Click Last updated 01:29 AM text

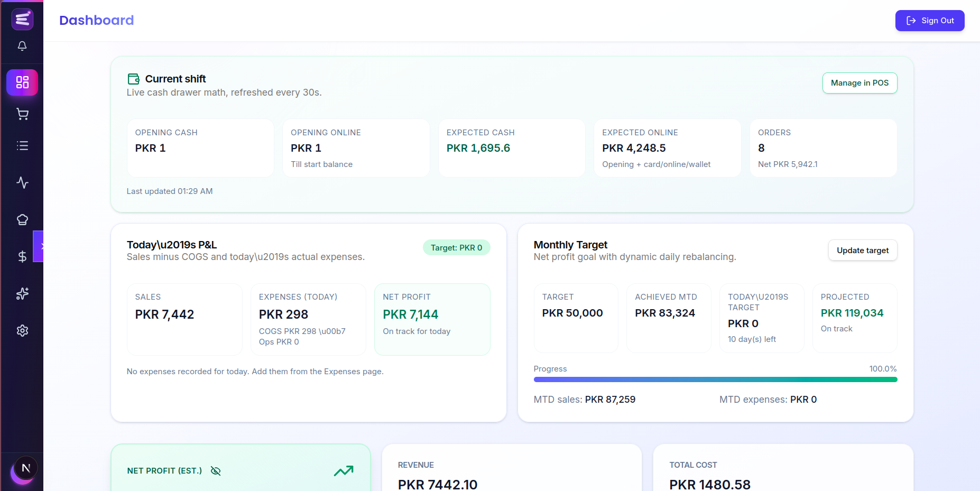pyautogui.click(x=170, y=191)
